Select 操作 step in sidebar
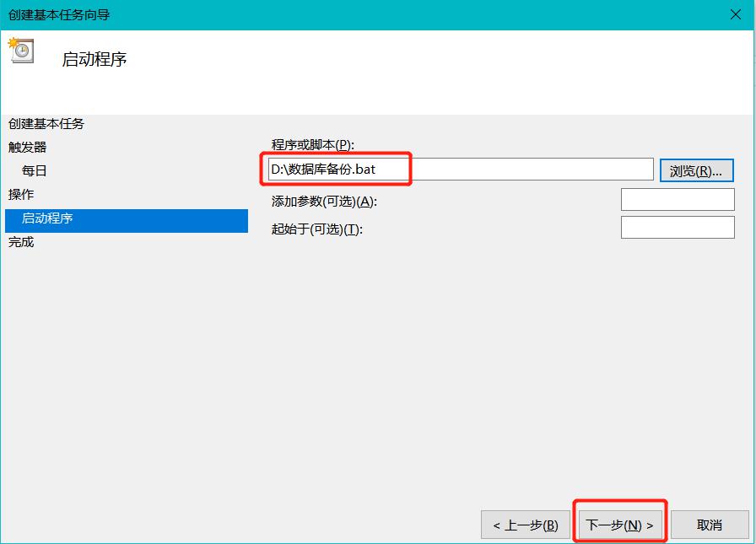This screenshot has width=756, height=544. [21, 194]
